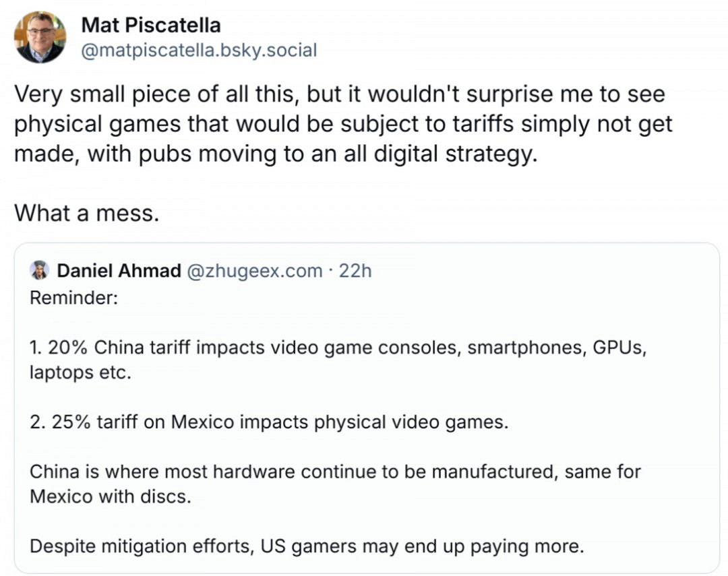
Task: Click the Mat Piscatella display name
Action: pyautogui.click(x=150, y=25)
